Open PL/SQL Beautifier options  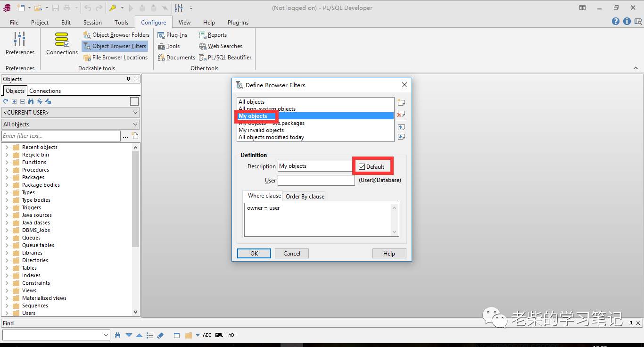(225, 58)
